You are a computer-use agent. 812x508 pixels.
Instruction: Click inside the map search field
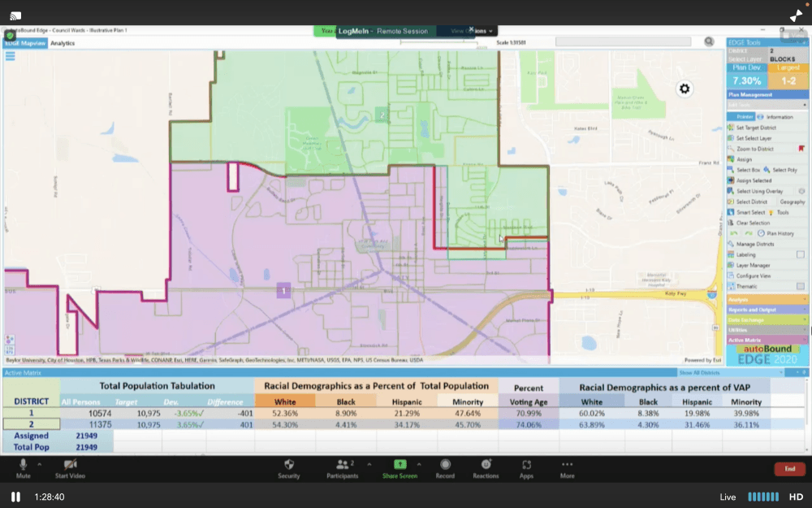click(x=623, y=41)
